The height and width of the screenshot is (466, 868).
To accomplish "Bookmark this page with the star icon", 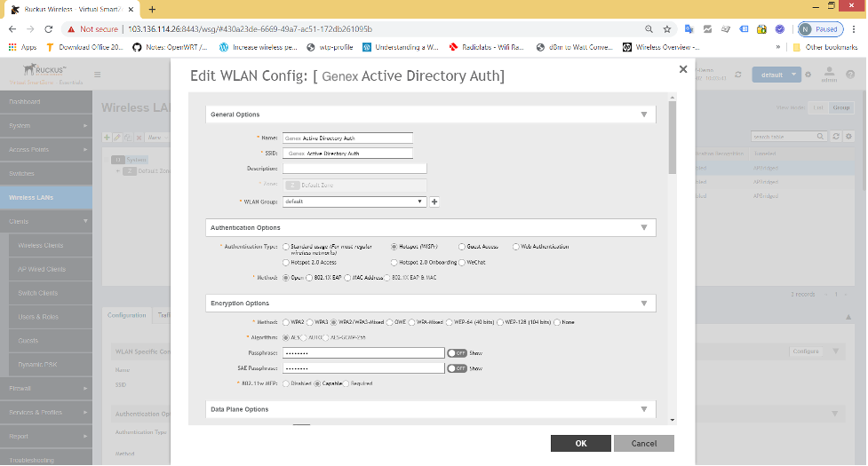I will coord(667,29).
